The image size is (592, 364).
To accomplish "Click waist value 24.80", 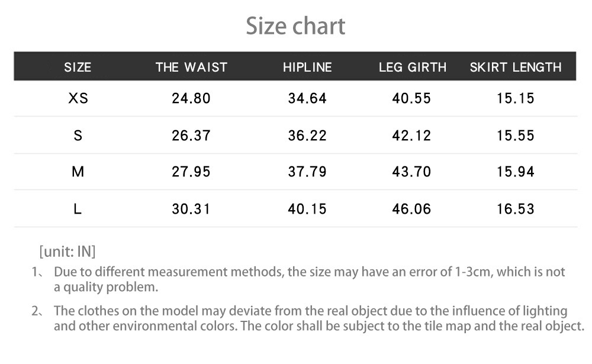I will (191, 98).
